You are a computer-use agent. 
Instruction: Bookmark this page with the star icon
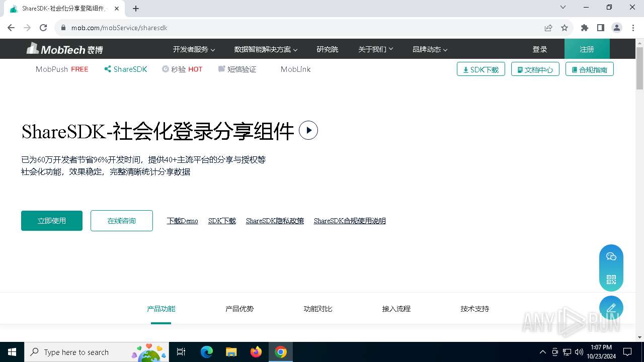(565, 28)
